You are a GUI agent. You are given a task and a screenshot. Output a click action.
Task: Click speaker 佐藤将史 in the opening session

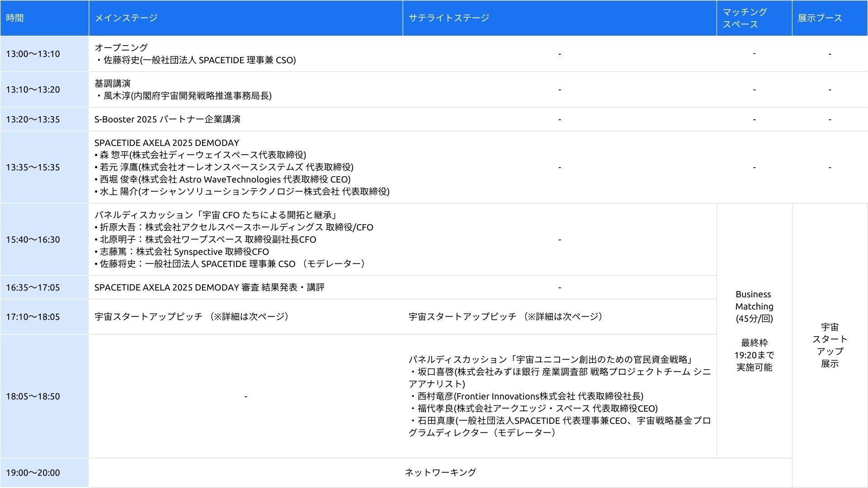(x=195, y=60)
